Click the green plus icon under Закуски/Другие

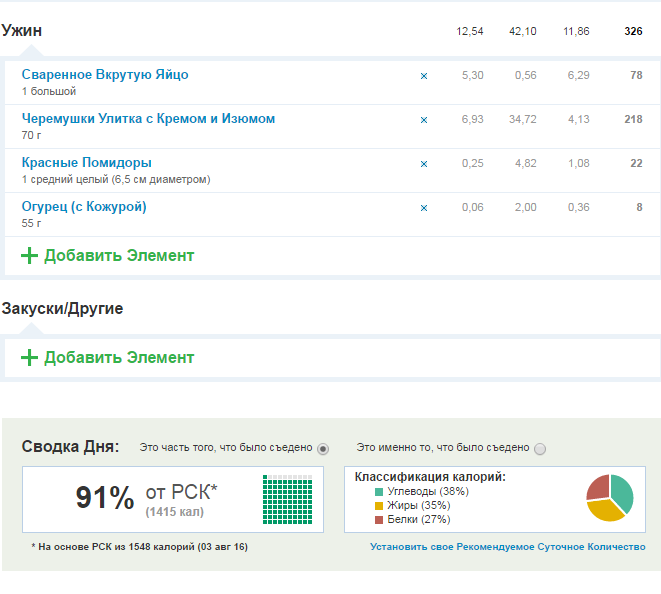click(29, 358)
